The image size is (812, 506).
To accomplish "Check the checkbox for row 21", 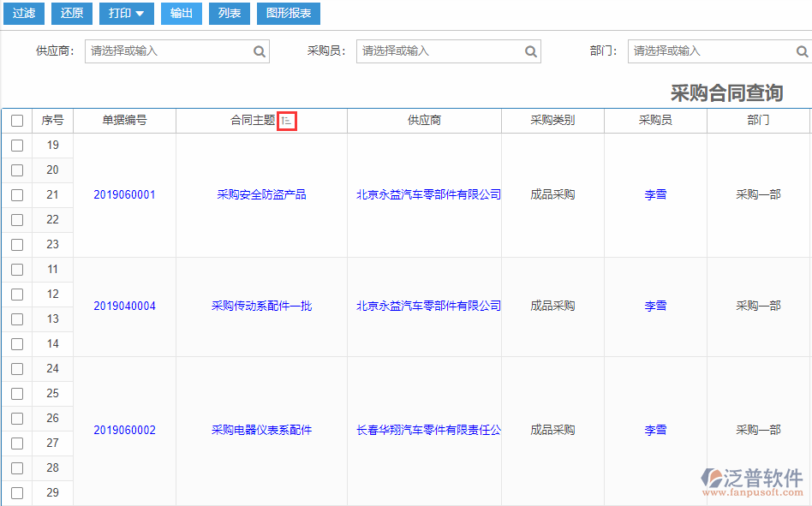I will tap(17, 194).
